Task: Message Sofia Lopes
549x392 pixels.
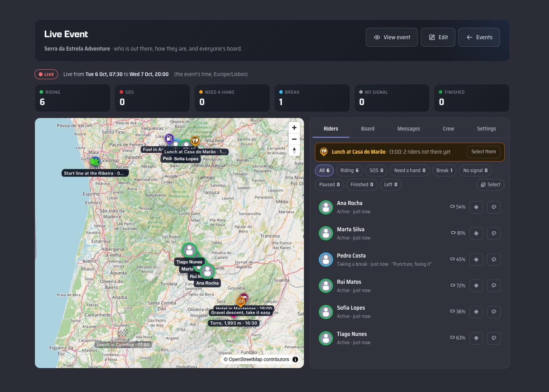Action: click(x=494, y=312)
